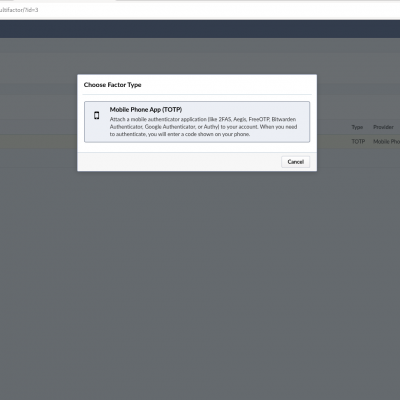The height and width of the screenshot is (400, 400).
Task: Open the Mobile Phone provider row entry
Action: pyautogui.click(x=386, y=141)
